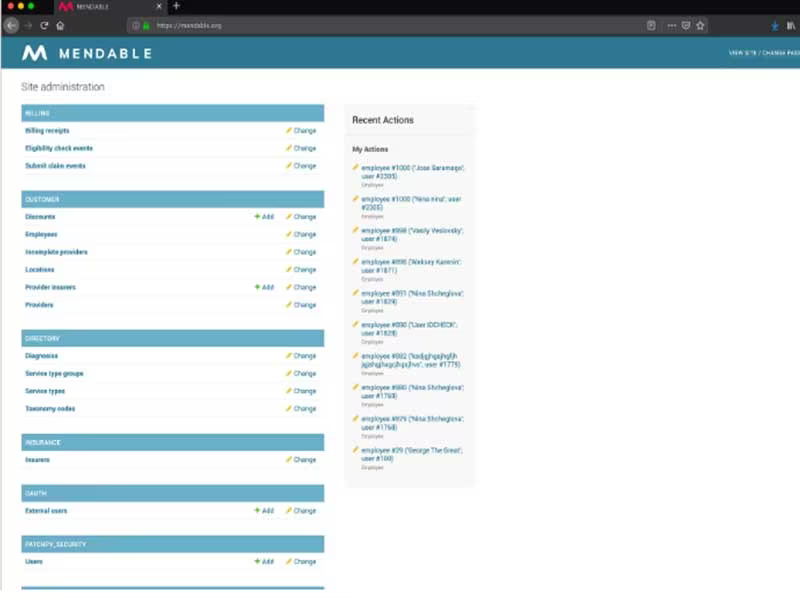Click Add for Users
Viewport: 800px width, 600px height.
[x=264, y=561]
